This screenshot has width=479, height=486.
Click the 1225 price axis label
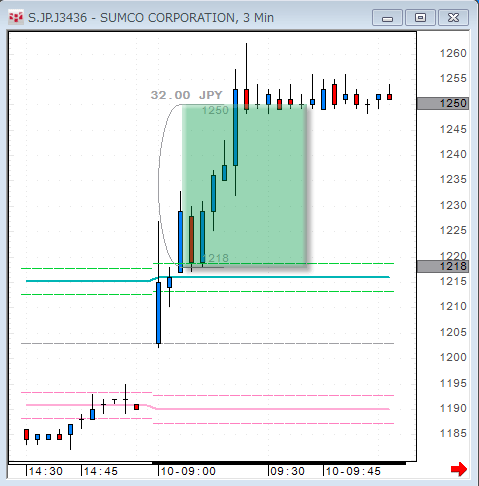[453, 230]
